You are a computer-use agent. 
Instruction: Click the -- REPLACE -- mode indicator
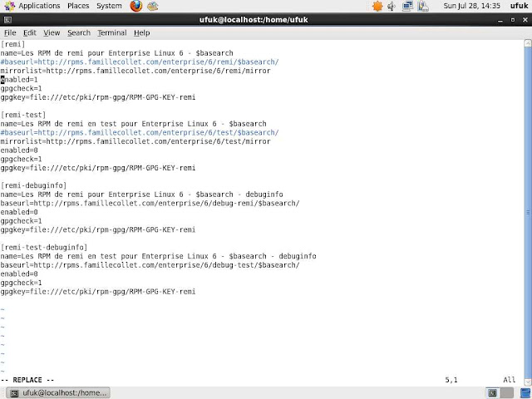[27, 380]
